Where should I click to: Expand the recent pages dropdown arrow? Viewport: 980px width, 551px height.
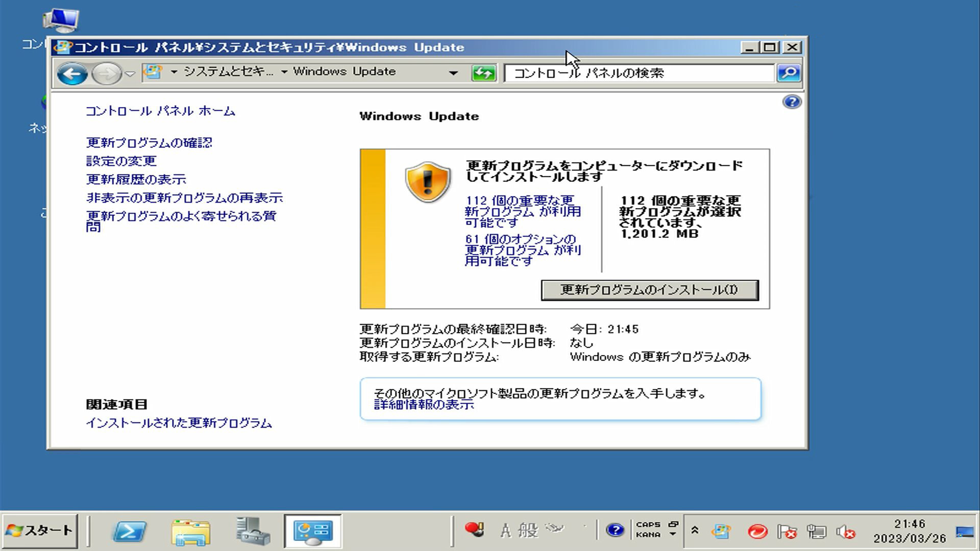(x=131, y=73)
